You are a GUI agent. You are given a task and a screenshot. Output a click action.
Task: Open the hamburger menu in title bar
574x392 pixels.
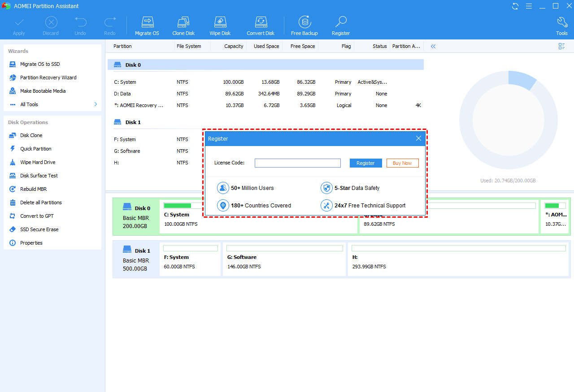529,6
